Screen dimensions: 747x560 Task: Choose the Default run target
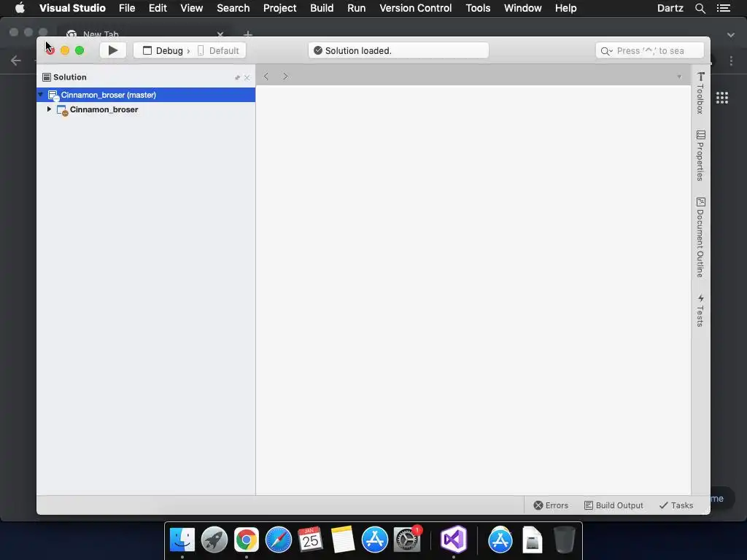(218, 50)
